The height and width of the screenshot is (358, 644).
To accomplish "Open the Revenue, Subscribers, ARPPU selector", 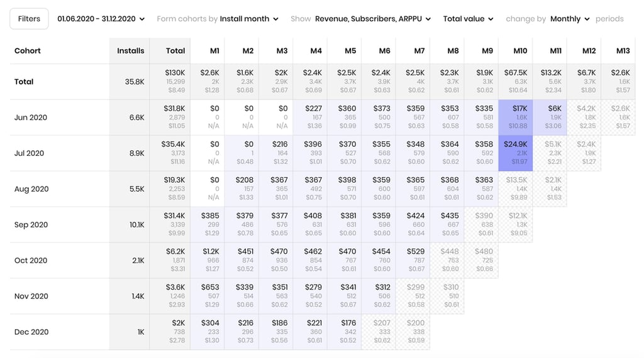I will tap(372, 19).
